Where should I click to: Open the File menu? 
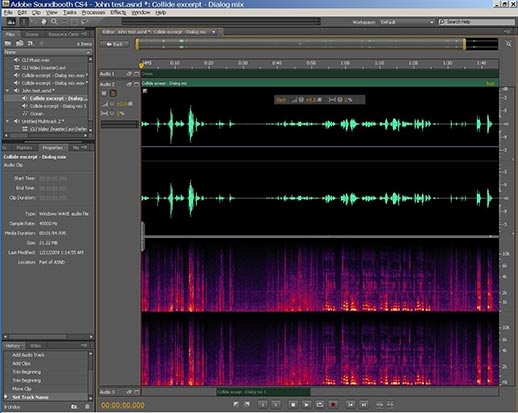click(8, 12)
